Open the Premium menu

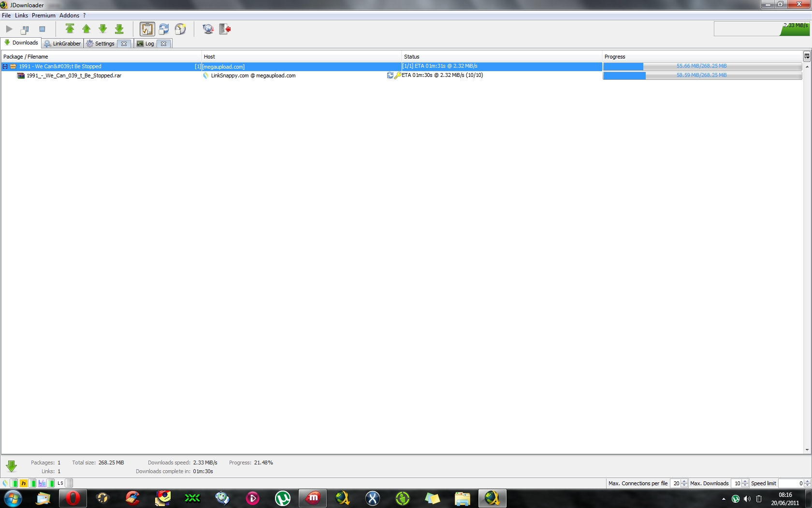tap(43, 15)
